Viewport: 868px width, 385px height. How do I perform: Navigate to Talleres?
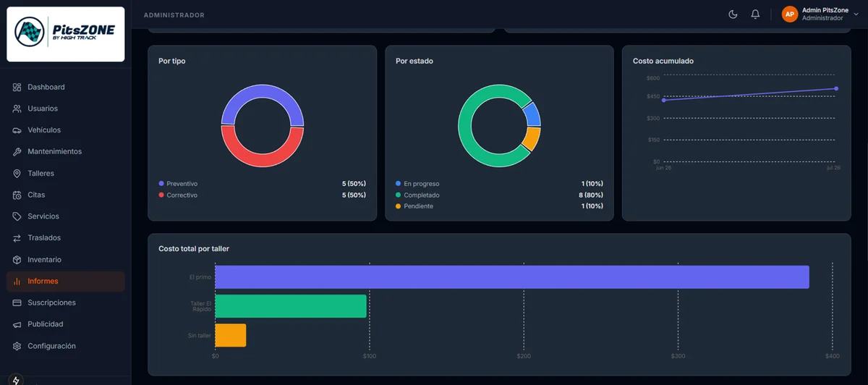coord(65,174)
